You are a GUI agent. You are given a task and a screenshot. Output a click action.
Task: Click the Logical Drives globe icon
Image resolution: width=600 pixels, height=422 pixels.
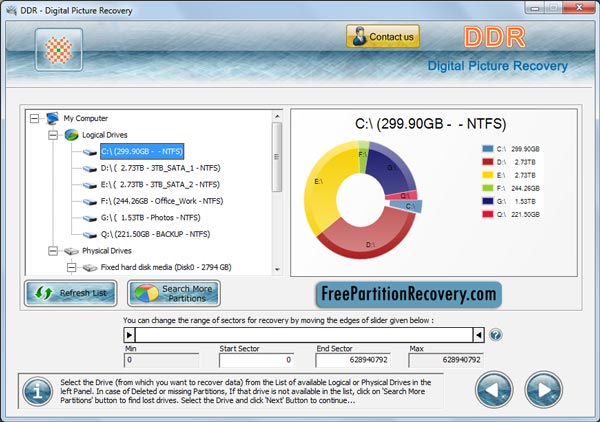click(x=72, y=135)
